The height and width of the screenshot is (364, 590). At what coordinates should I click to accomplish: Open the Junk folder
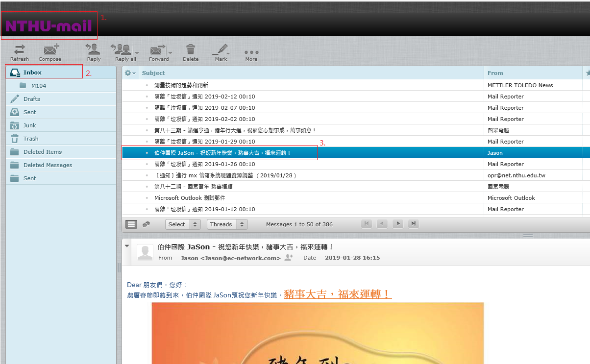30,125
